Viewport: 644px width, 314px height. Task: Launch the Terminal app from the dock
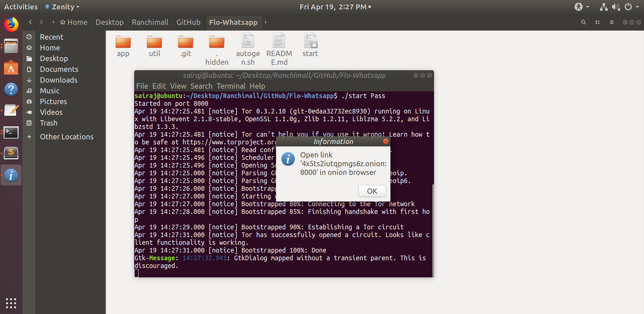point(11,132)
